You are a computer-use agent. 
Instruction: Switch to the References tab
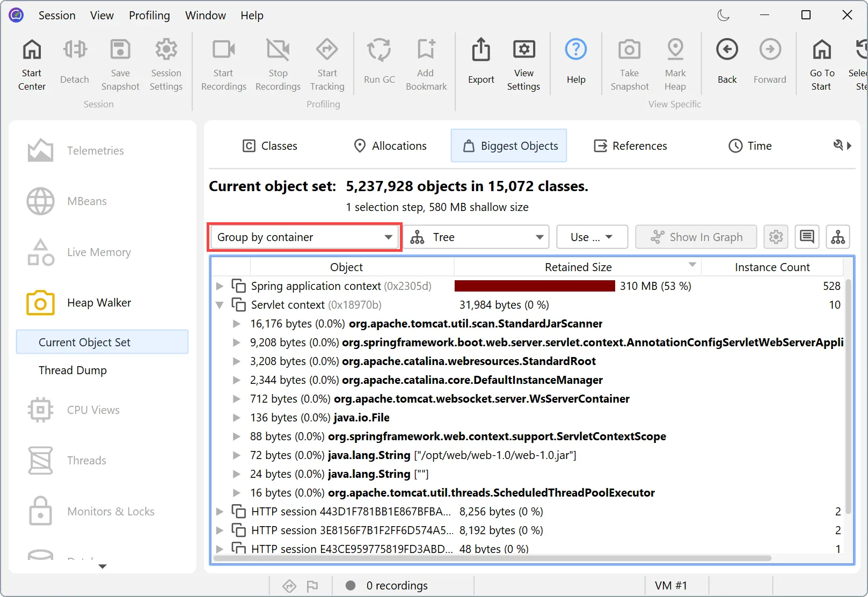(x=631, y=146)
